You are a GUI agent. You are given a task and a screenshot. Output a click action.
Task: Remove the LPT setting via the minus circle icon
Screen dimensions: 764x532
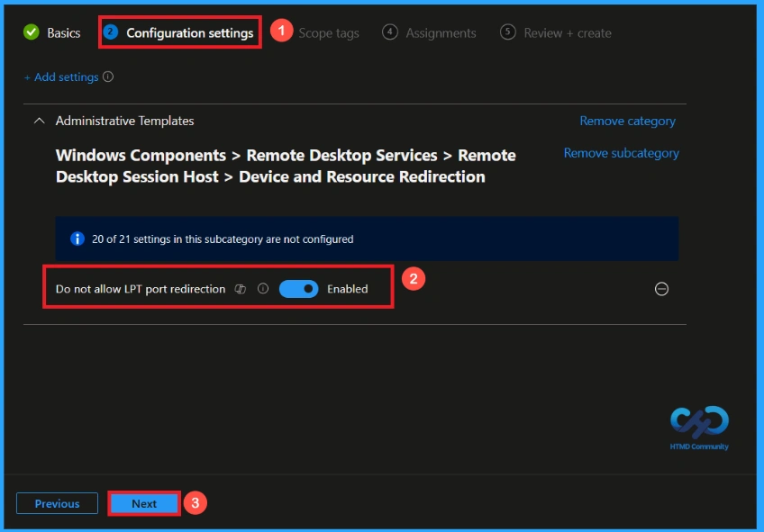click(x=661, y=288)
